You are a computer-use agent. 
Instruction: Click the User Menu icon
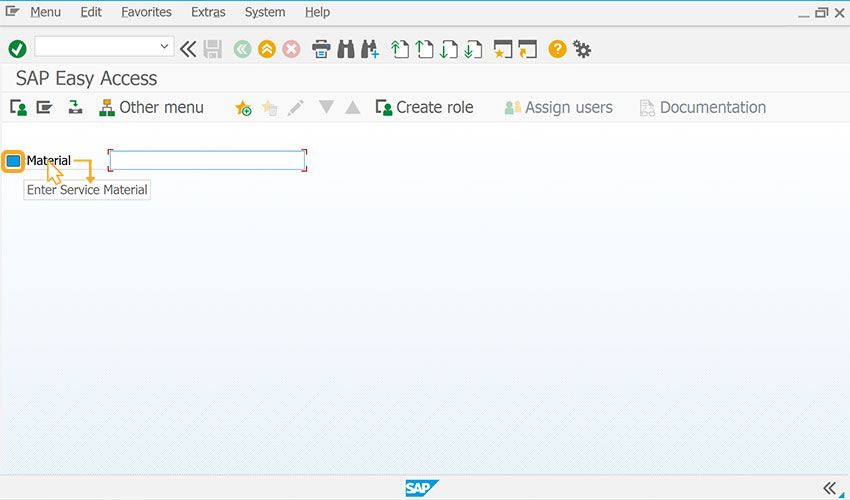pyautogui.click(x=18, y=107)
